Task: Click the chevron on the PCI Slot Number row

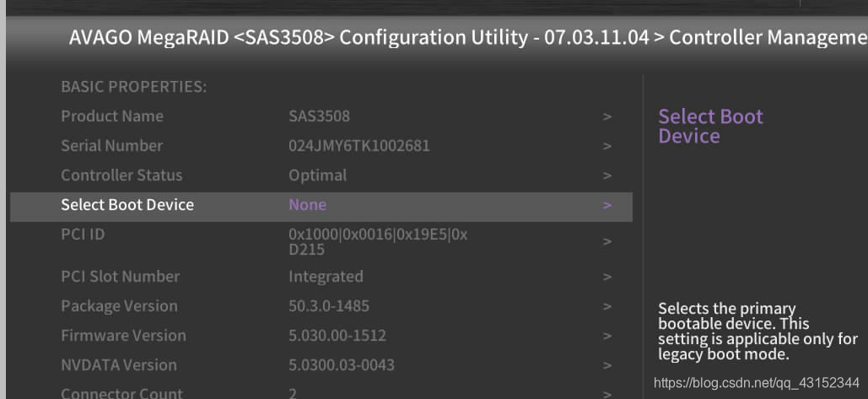Action: [607, 278]
